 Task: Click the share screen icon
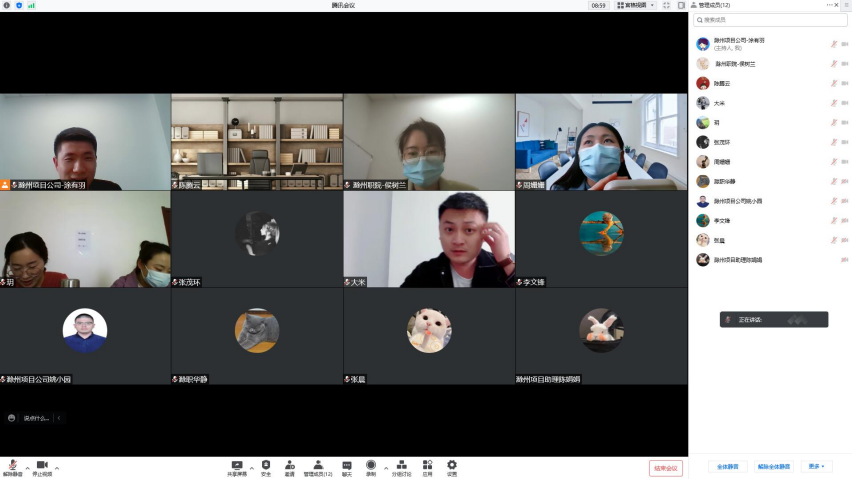click(237, 465)
